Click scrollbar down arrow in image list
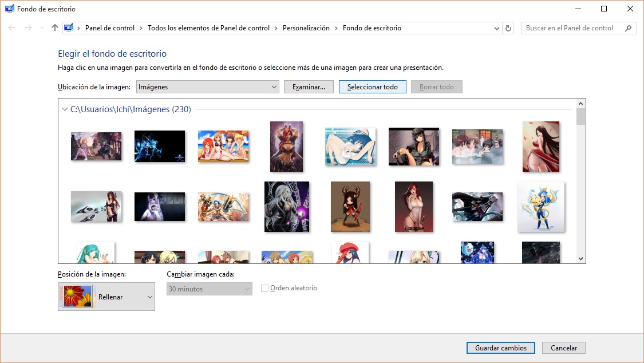 point(580,258)
